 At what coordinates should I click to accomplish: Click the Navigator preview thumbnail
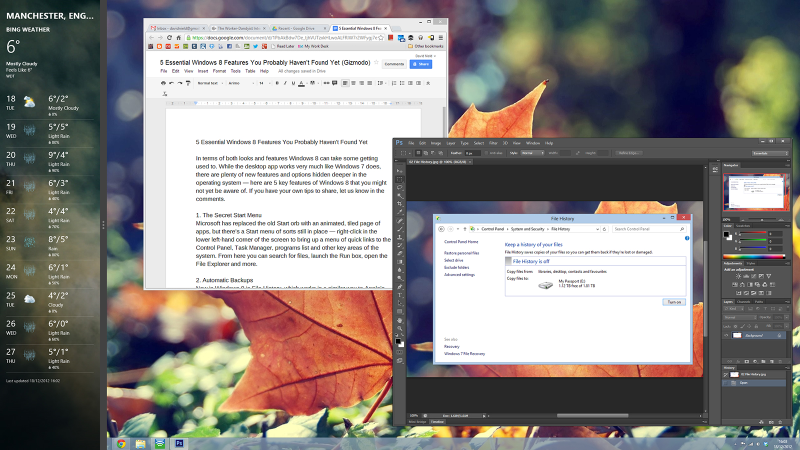tap(755, 192)
